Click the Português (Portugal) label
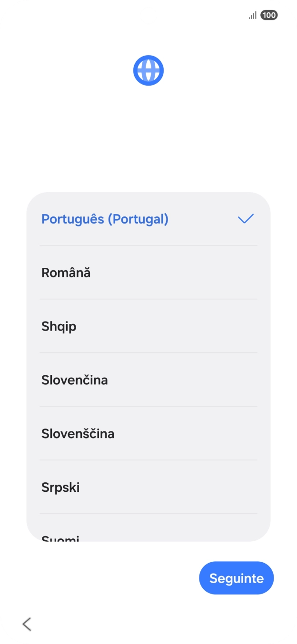Screen dimensions: 297x644 (x=105, y=219)
